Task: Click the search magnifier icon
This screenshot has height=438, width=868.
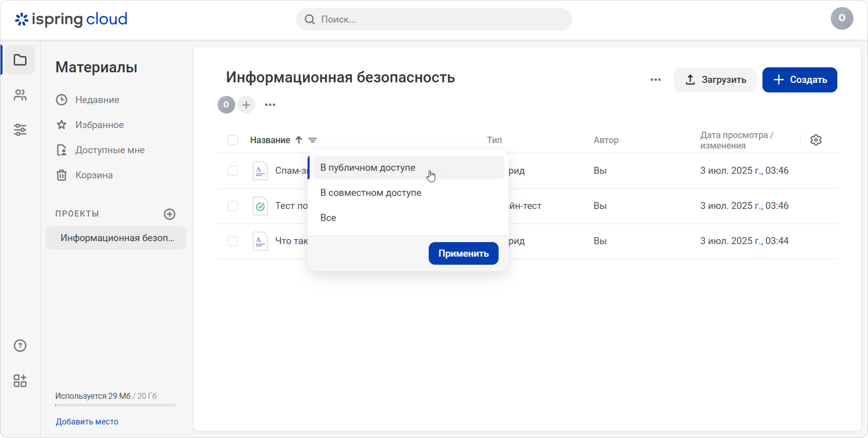Action: 309,20
